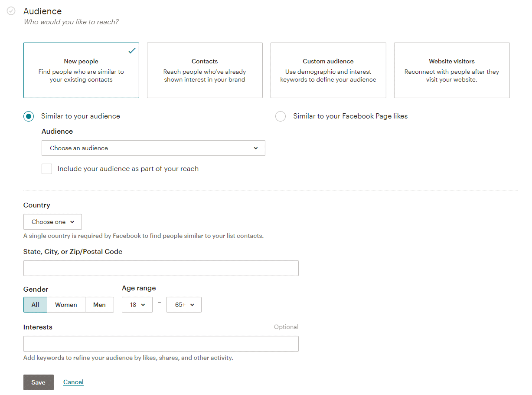Pick the Custom audience card

[x=328, y=70]
